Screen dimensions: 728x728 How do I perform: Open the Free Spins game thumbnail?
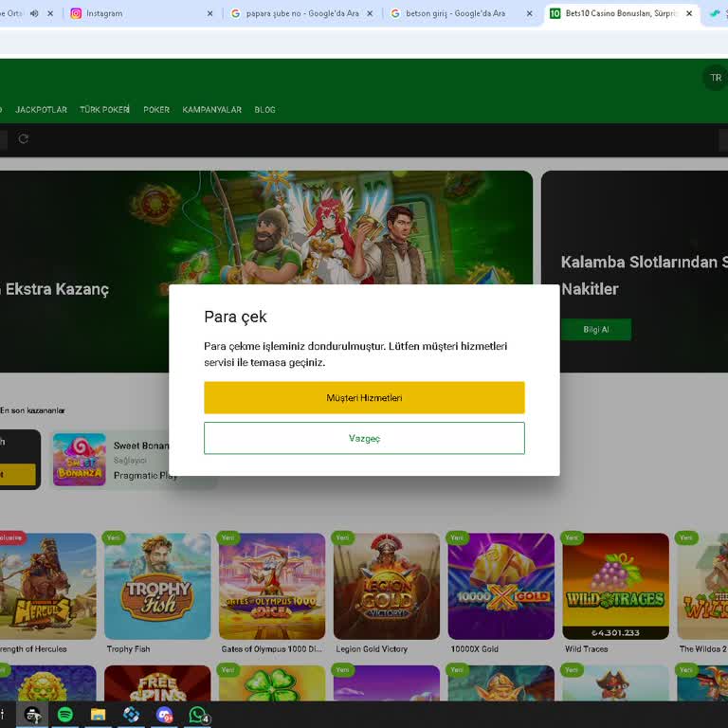(157, 682)
